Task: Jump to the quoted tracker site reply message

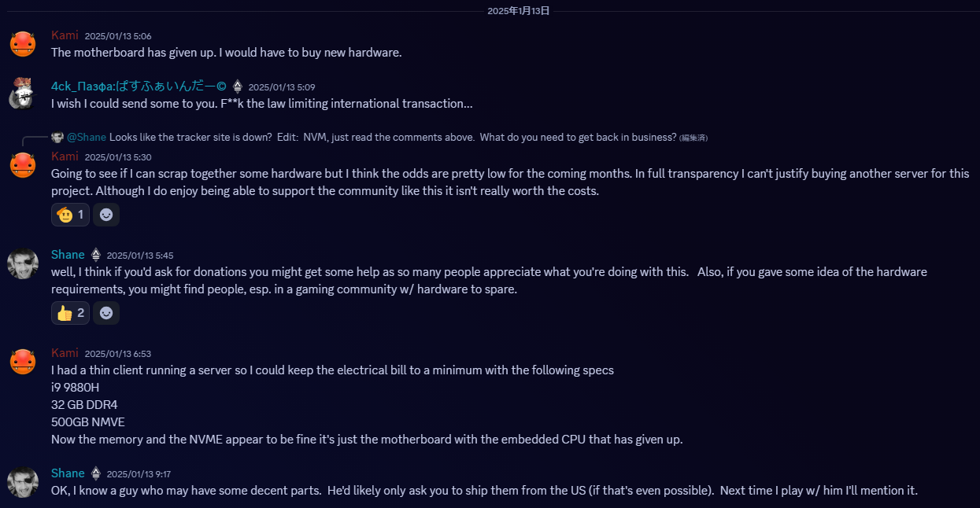Action: [393, 137]
